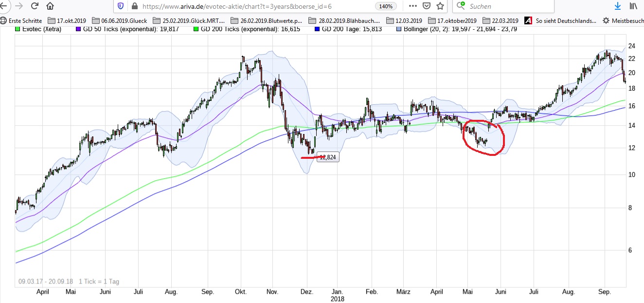Open the 28.02.2019.Blähbauch bookmark folder
Viewport: 644px width, 303px height.
coord(345,20)
